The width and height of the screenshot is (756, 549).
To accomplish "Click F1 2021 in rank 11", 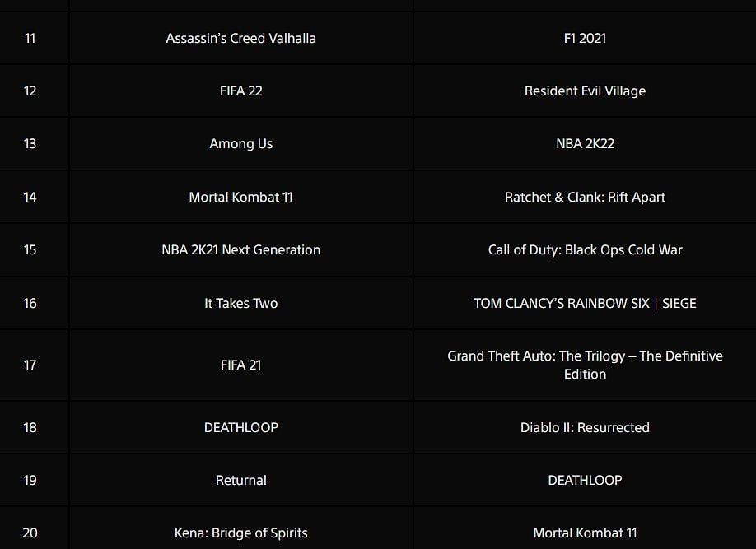I will coord(585,38).
